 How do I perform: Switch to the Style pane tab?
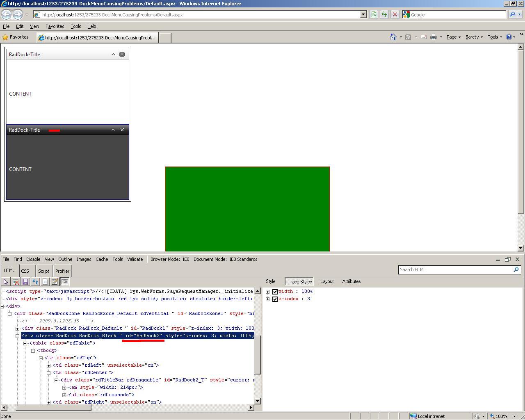click(271, 281)
